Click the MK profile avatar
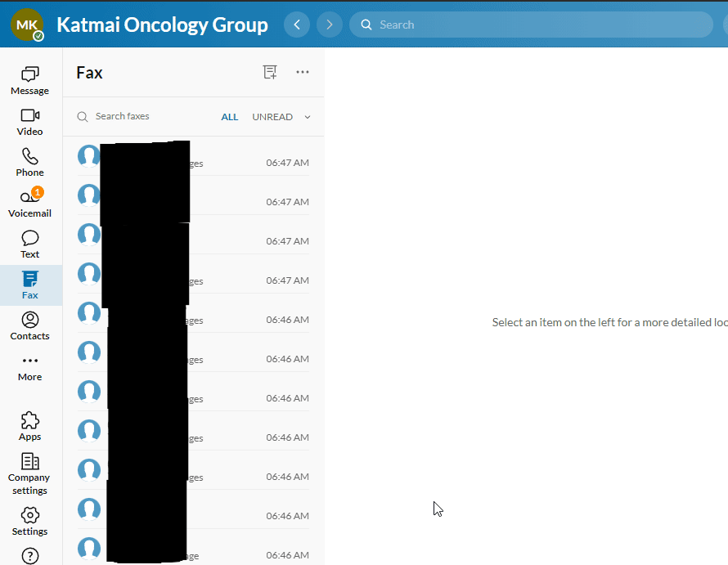 click(x=27, y=25)
